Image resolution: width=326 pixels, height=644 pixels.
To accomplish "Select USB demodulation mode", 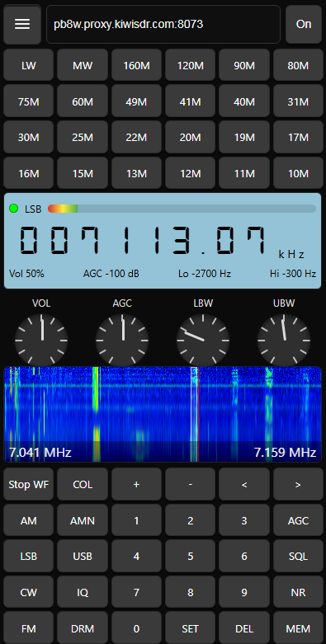I will pyautogui.click(x=83, y=557).
